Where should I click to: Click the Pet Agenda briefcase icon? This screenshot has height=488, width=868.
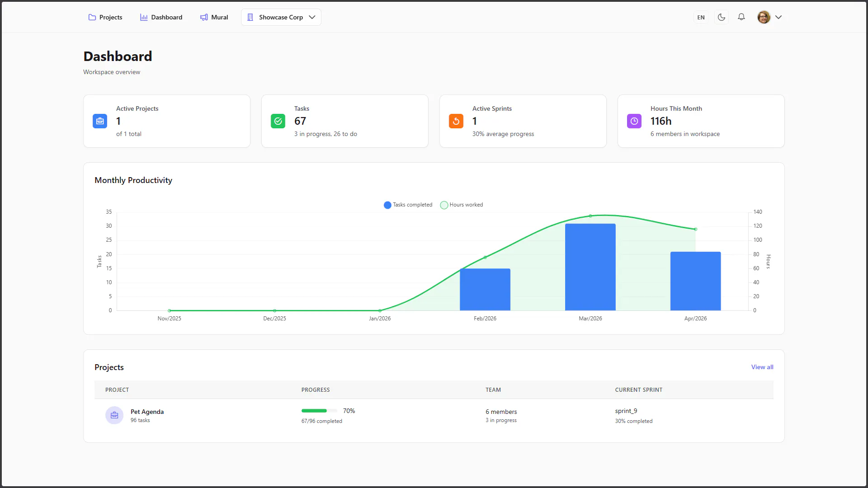tap(114, 415)
